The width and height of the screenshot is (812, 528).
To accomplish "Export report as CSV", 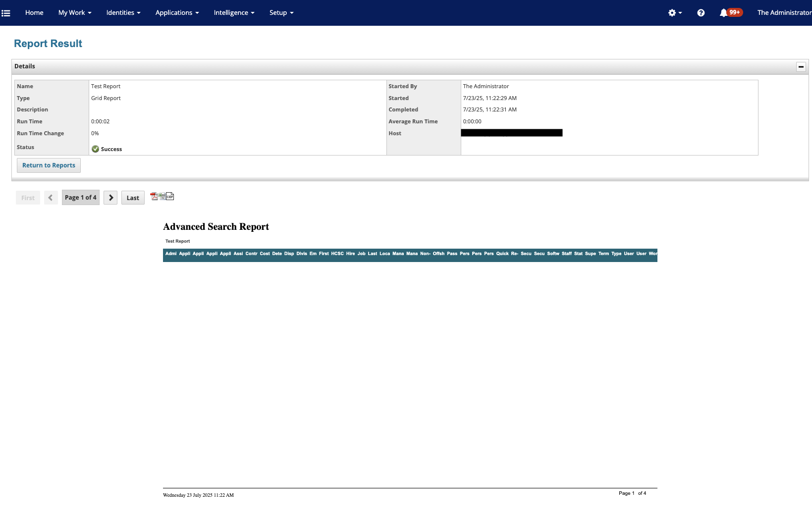I will click(x=162, y=196).
